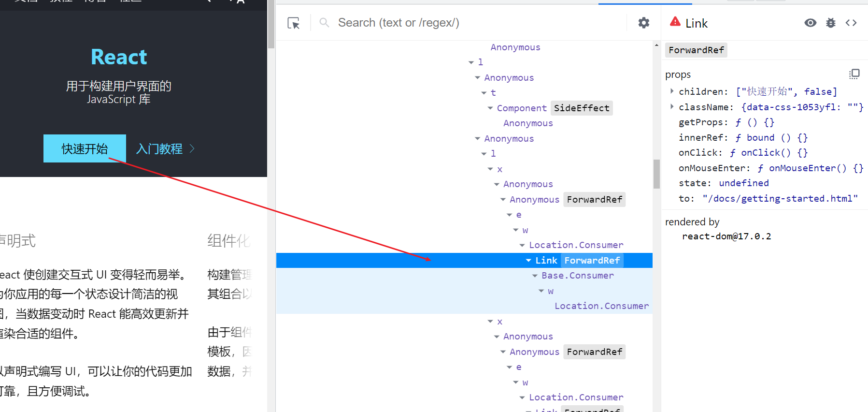Viewport: 868px width, 412px height.
Task: Collapse the Component SideEffect node
Action: pos(490,108)
